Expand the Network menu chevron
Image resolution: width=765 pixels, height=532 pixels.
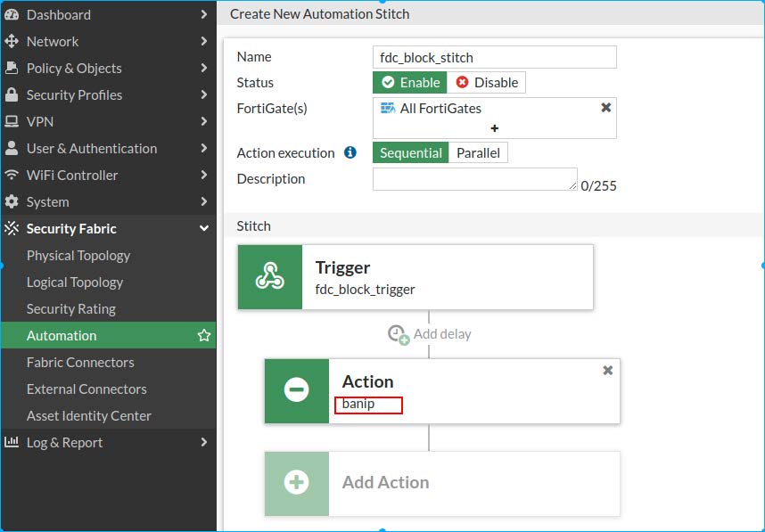[x=204, y=42]
